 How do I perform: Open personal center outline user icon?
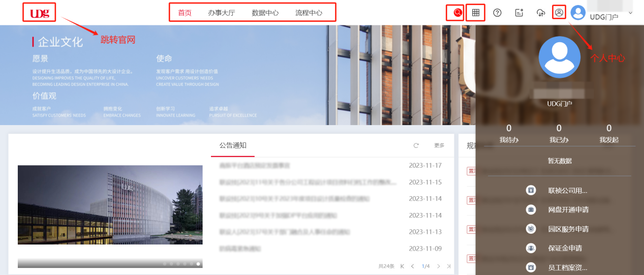[x=559, y=12]
